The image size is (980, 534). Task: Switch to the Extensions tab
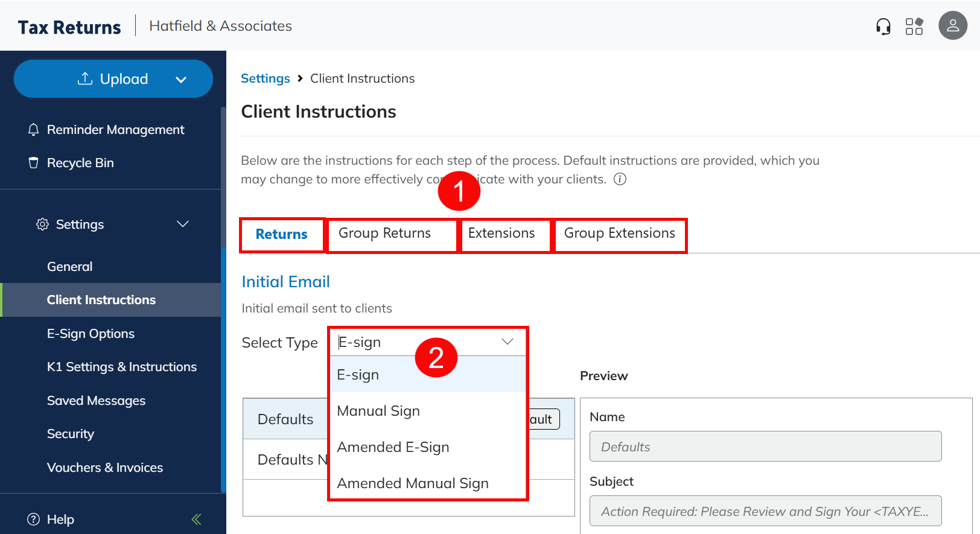(501, 234)
